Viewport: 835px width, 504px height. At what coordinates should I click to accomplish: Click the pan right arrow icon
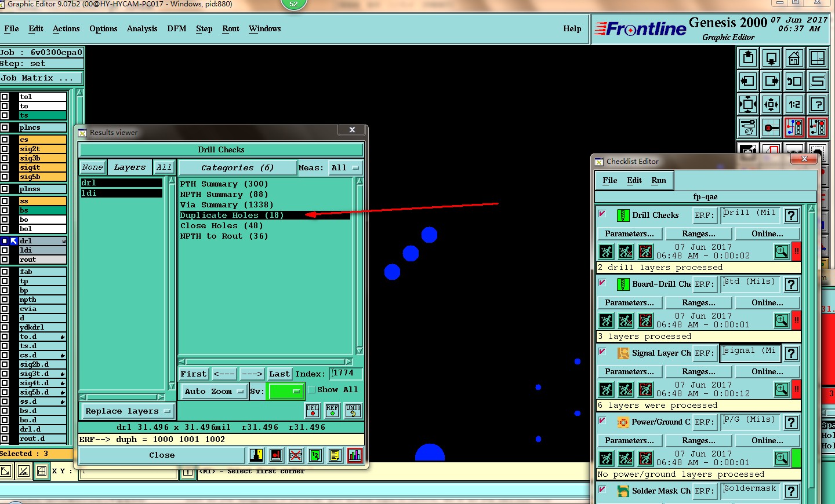pyautogui.click(x=771, y=81)
